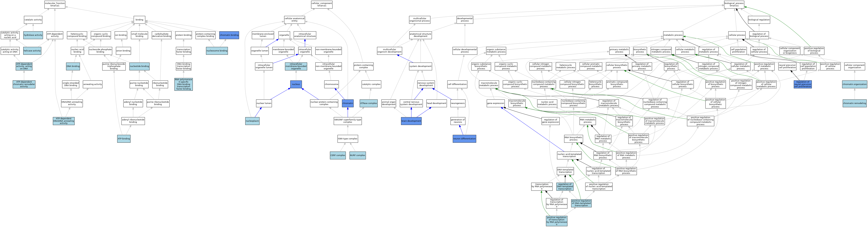Select the transcription by RNA polymerase II node

542,187
